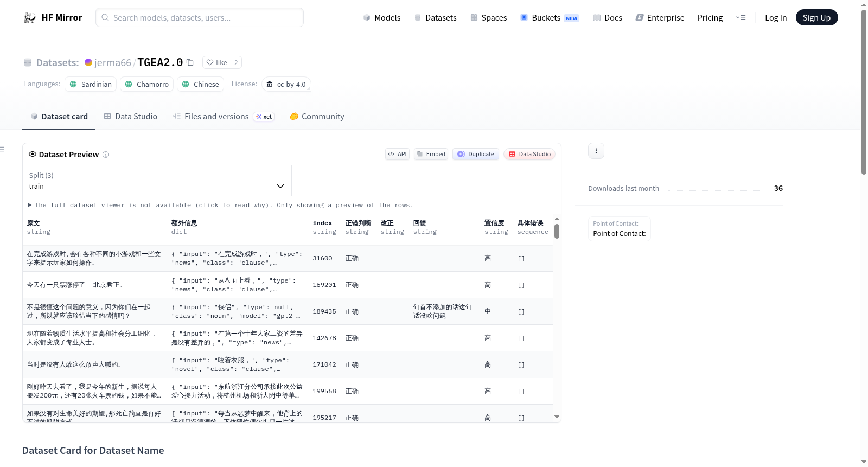Open the more navigation menu icon
Image resolution: width=868 pixels, height=467 pixels.
741,18
